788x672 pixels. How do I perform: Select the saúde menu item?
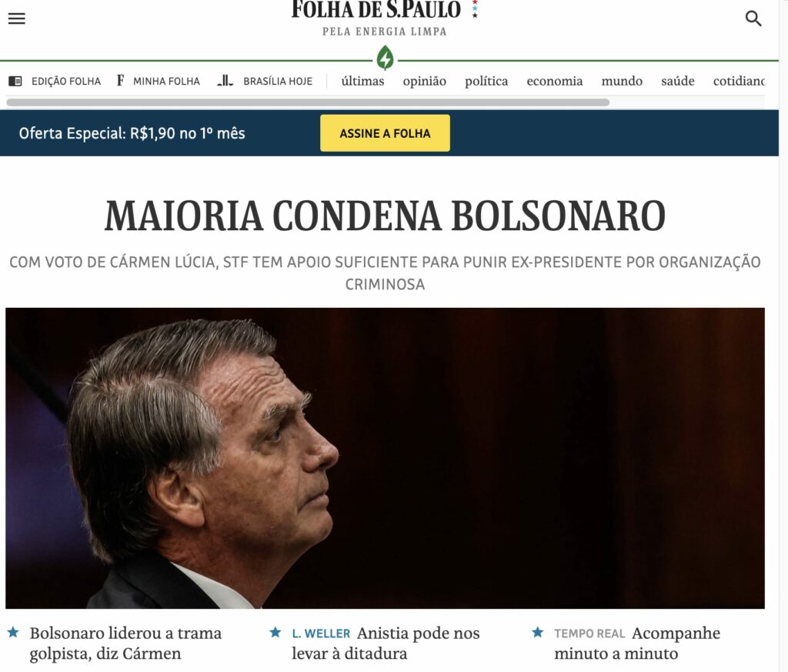[678, 81]
